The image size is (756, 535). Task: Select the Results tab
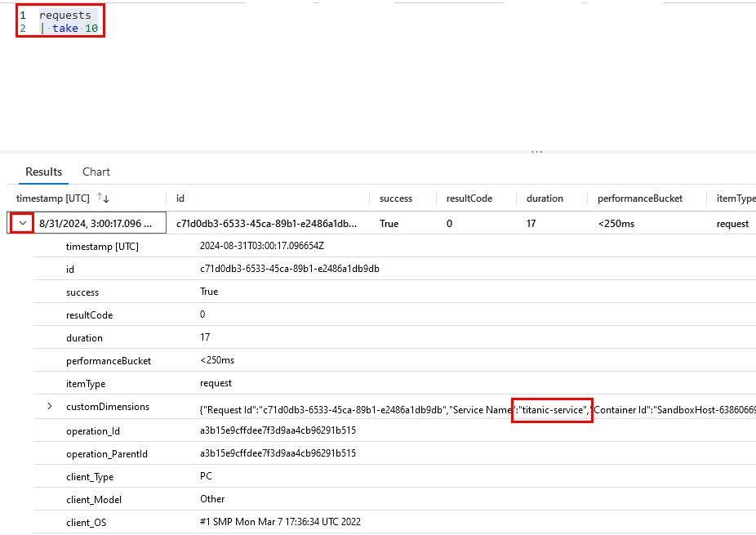43,172
